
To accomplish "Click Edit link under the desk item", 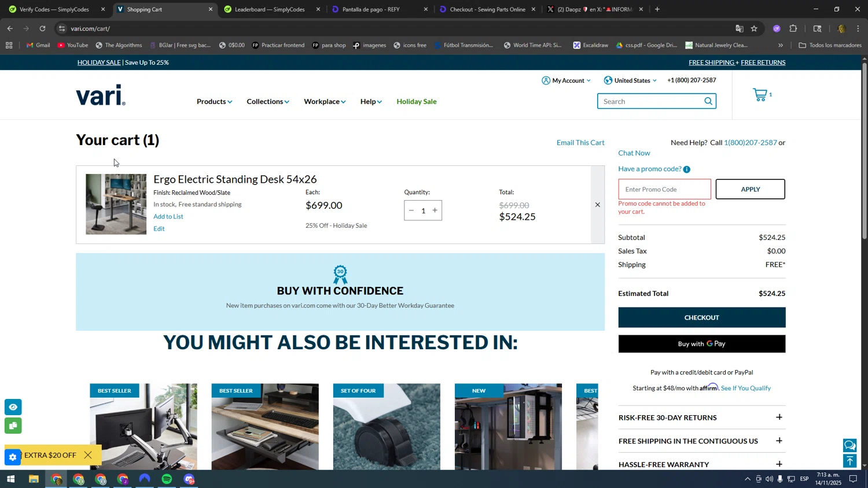I will (x=159, y=229).
